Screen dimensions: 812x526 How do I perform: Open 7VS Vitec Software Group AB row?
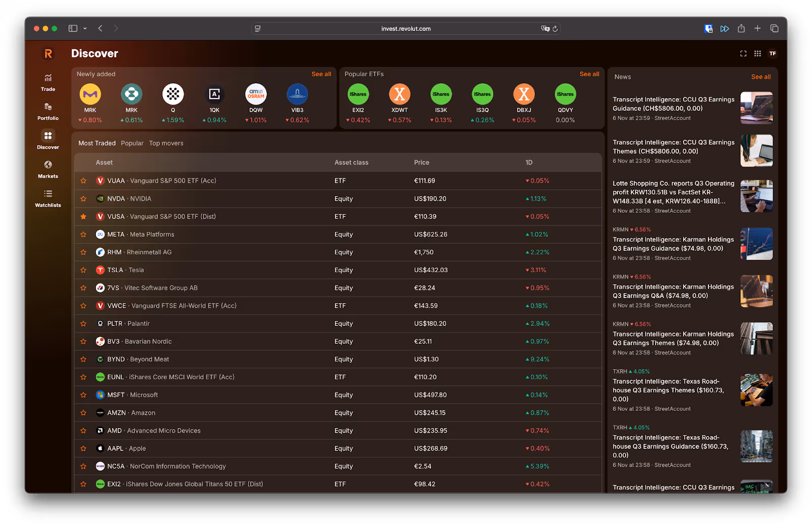[337, 288]
